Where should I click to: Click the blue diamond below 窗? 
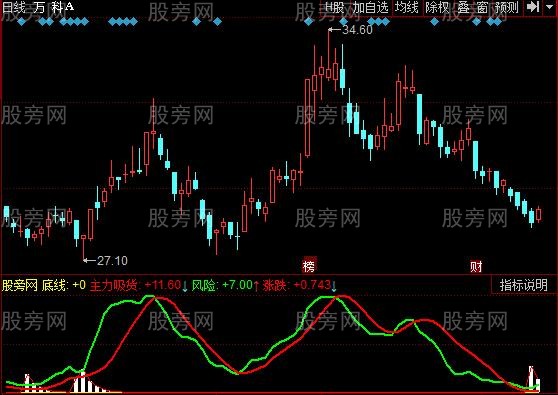[477, 22]
